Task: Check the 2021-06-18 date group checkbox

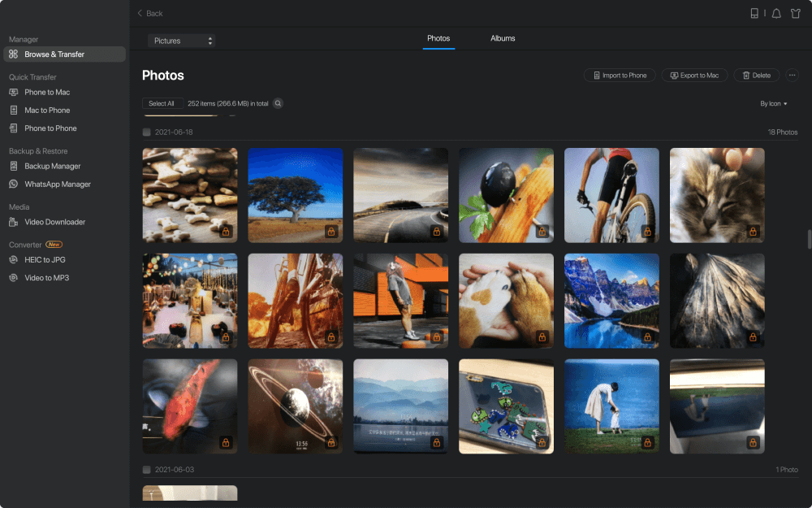Action: pyautogui.click(x=146, y=132)
